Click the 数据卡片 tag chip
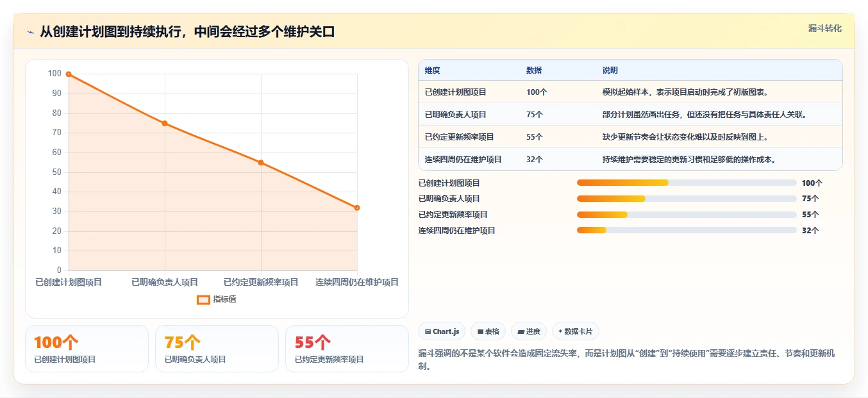The height and width of the screenshot is (398, 868). [575, 331]
